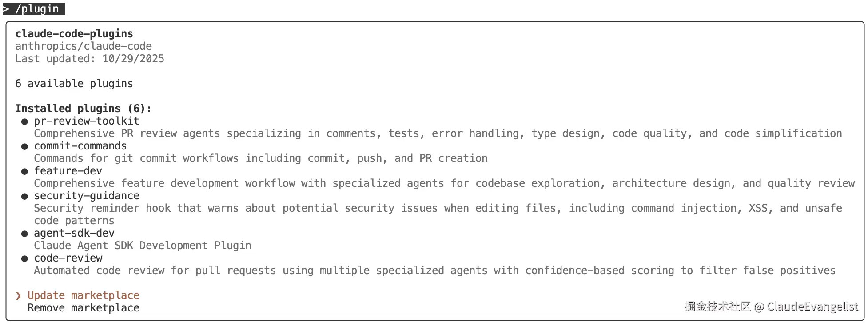Select the Update marketplace option
Screen dimensions: 868x323
coord(84,295)
